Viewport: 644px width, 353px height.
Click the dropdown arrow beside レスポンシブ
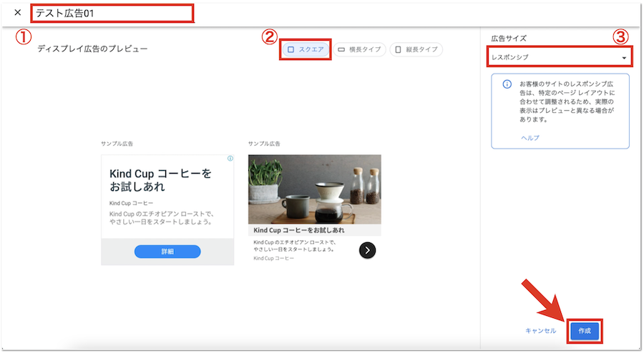tap(624, 57)
